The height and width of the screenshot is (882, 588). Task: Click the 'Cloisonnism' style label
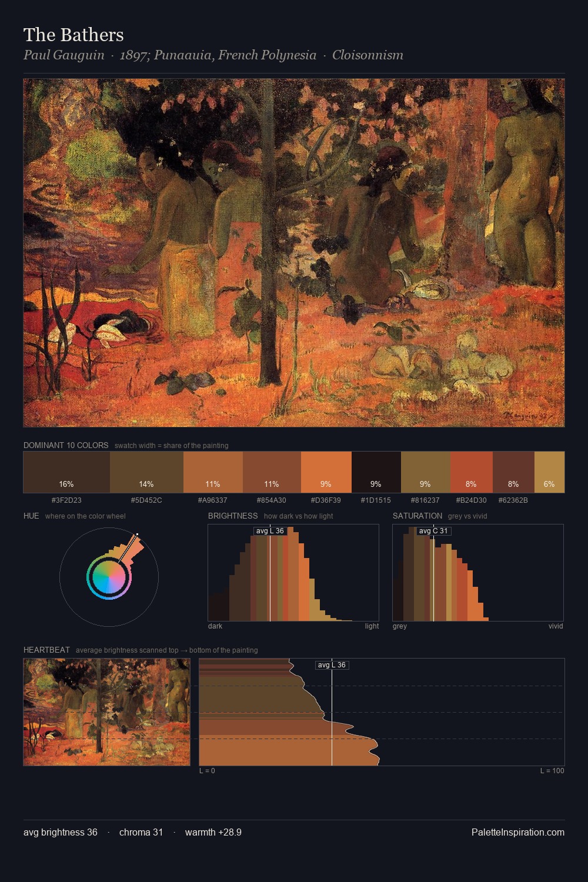coord(368,55)
